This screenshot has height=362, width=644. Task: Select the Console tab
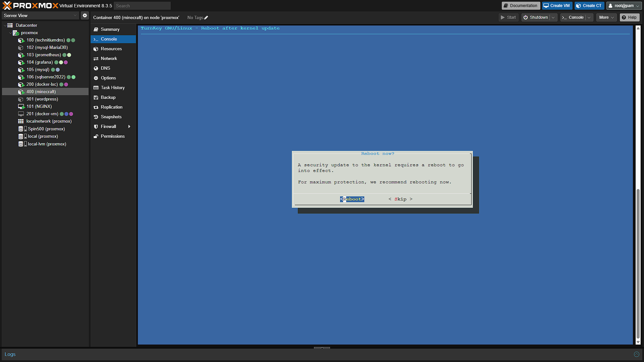113,39
